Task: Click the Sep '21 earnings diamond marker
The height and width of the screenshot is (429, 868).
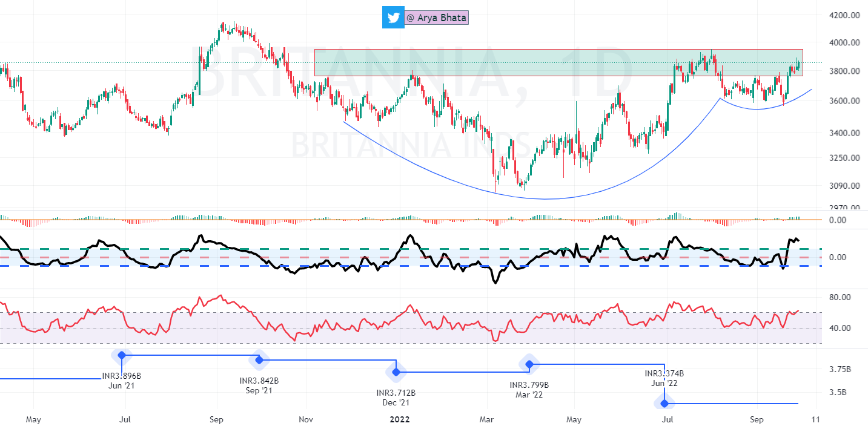Action: click(259, 360)
